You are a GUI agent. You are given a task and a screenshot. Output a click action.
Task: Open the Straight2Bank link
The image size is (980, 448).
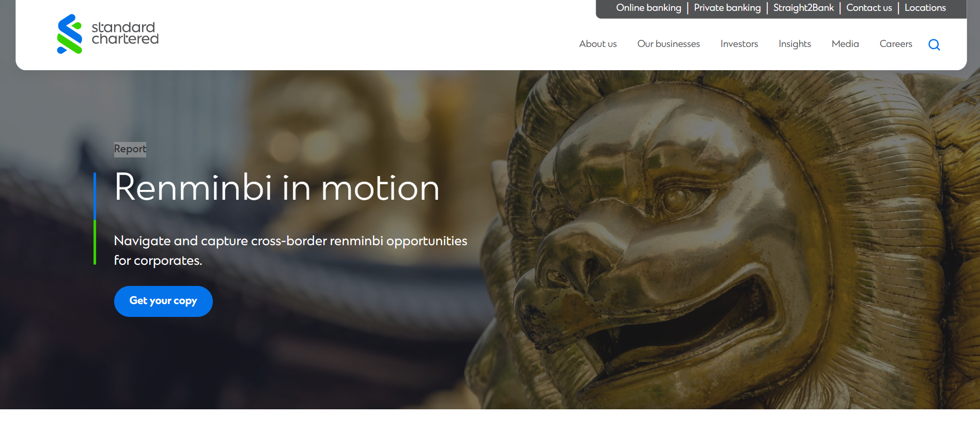803,8
